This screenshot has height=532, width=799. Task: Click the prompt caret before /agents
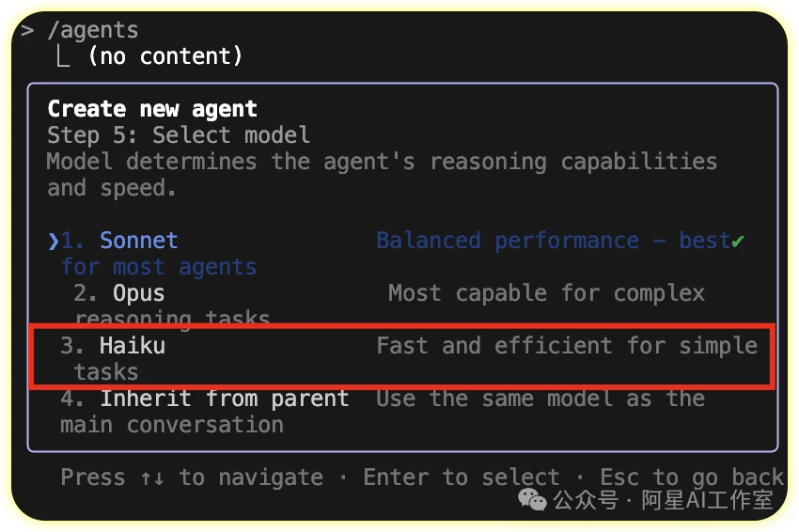point(27,31)
